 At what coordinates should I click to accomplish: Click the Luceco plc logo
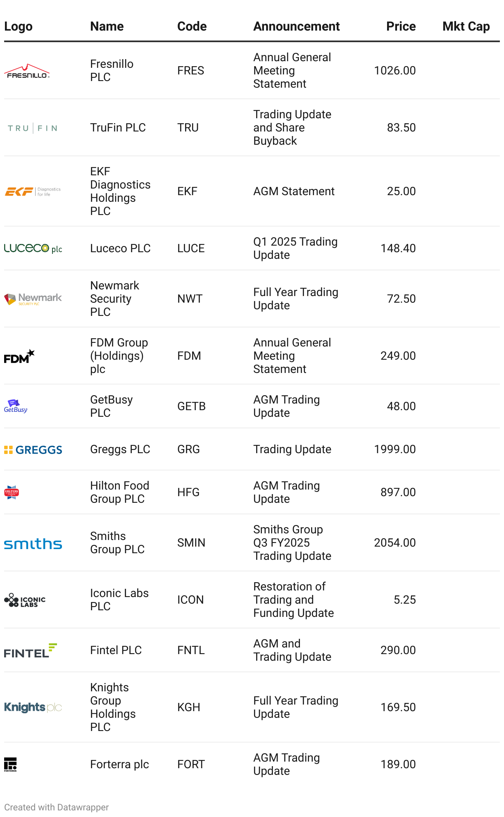tap(33, 248)
